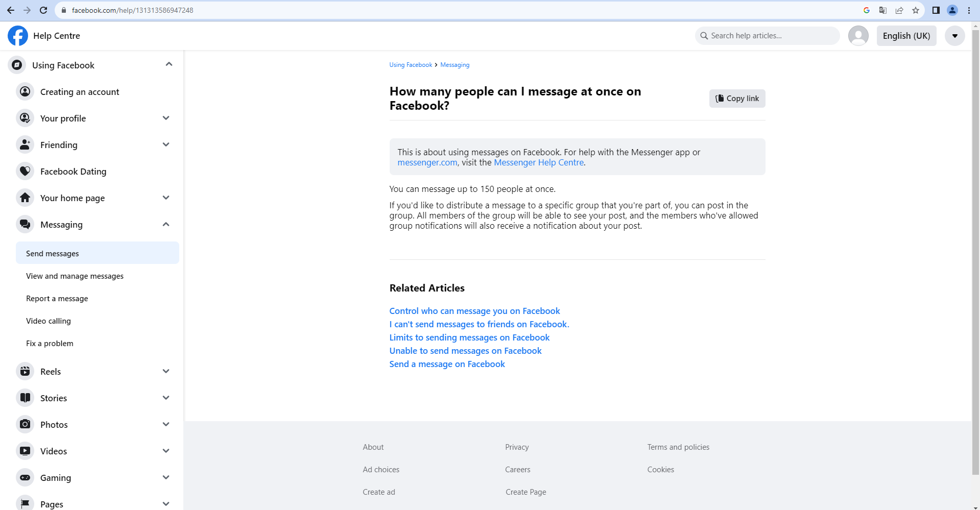Open the account avatar in header
980x510 pixels.
point(858,36)
